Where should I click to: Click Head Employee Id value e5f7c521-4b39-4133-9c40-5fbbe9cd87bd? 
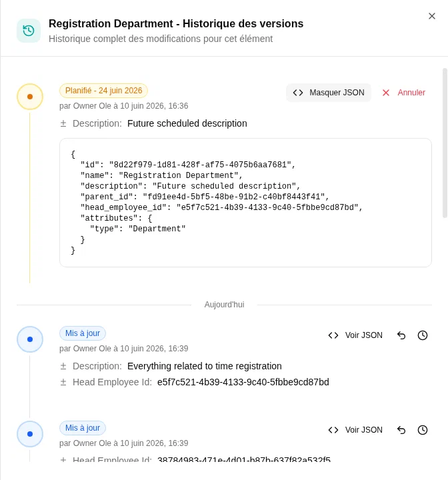point(243,382)
